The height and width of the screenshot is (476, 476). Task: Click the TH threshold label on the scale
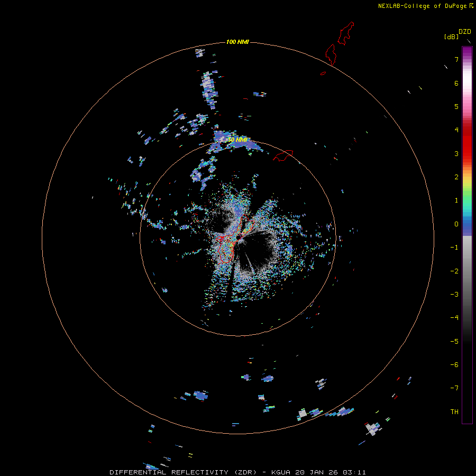point(454,412)
